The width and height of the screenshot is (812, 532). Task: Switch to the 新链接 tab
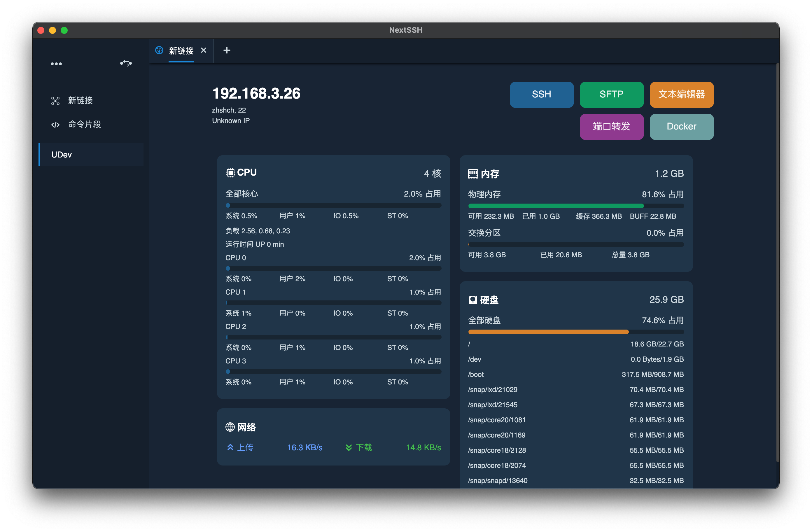point(181,51)
